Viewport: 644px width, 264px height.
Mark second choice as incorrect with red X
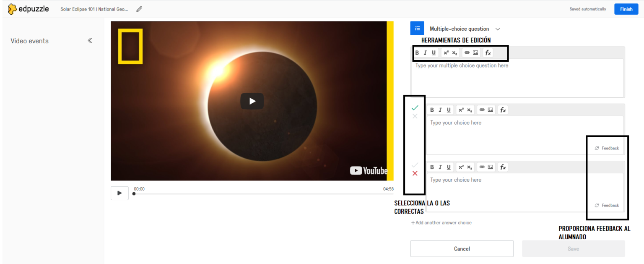click(x=415, y=173)
